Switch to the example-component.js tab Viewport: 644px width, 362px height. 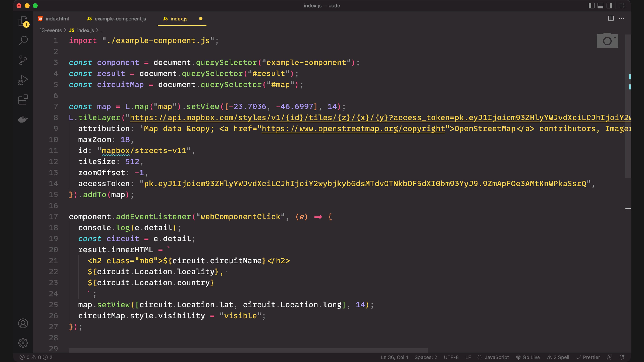pos(120,19)
